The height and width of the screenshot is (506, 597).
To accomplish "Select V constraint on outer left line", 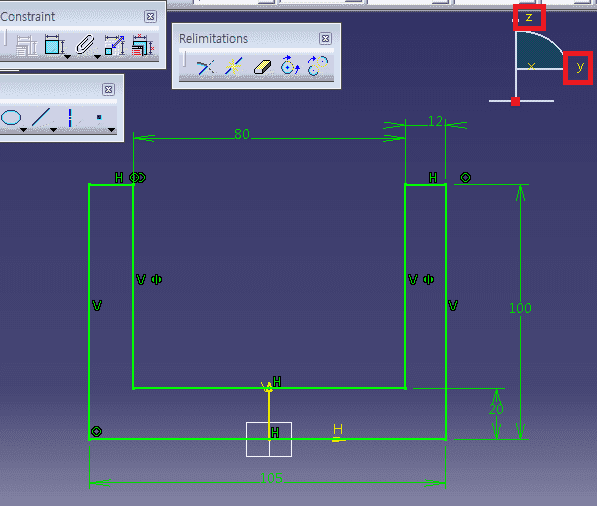I will [97, 305].
